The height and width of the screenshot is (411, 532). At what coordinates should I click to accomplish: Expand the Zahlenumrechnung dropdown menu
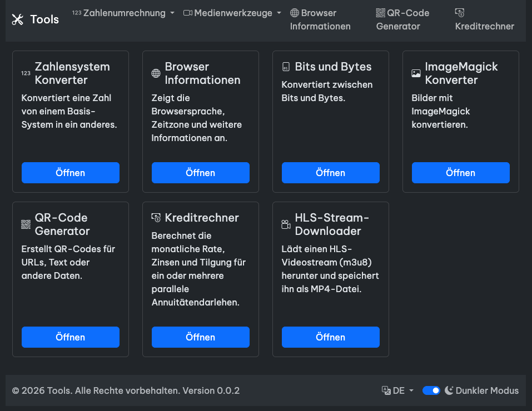point(123,13)
